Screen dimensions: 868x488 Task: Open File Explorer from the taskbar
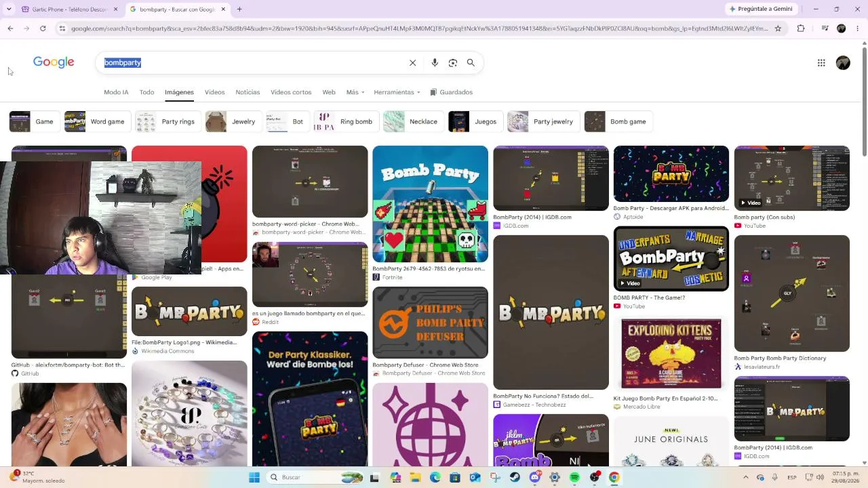tap(416, 477)
